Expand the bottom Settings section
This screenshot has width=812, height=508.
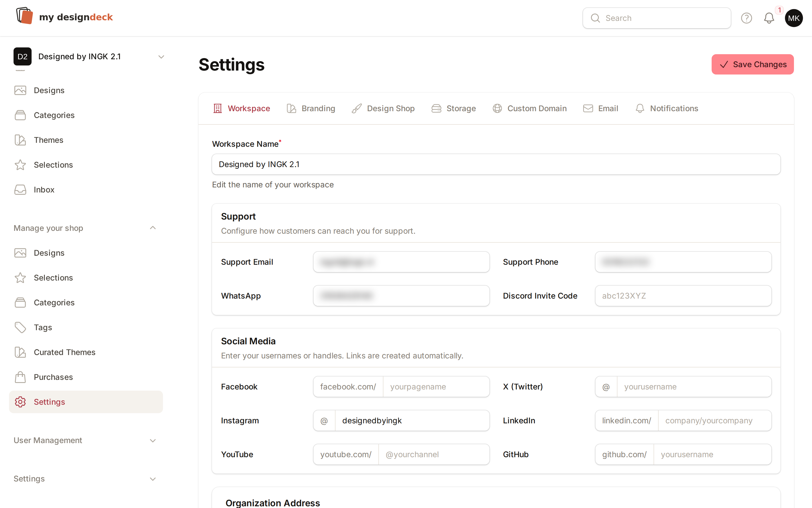click(153, 479)
